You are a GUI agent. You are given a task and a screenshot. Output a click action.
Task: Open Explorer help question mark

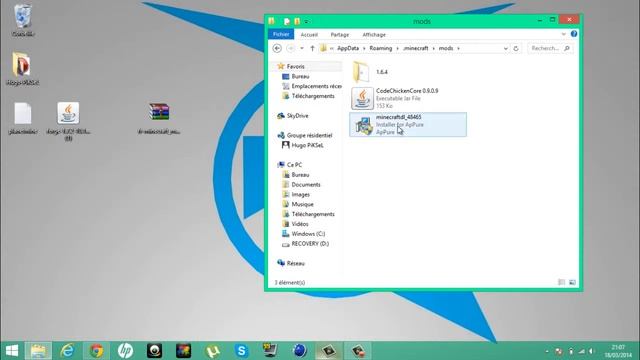pyautogui.click(x=574, y=34)
